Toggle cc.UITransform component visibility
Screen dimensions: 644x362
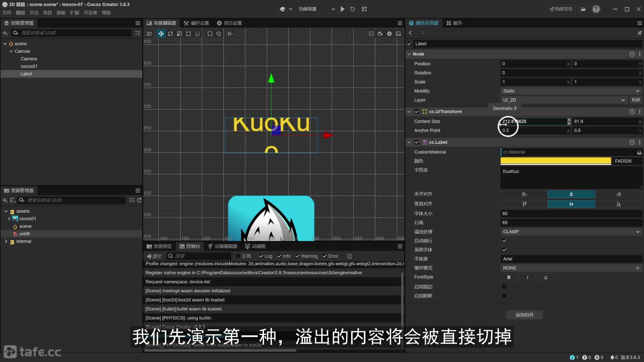pos(416,111)
